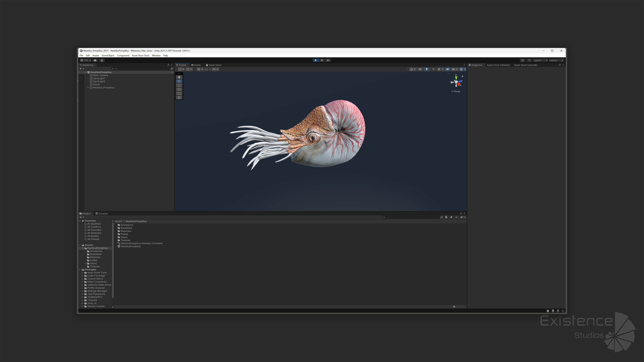
Task: Toggle scene gizmos display
Action: [461, 69]
